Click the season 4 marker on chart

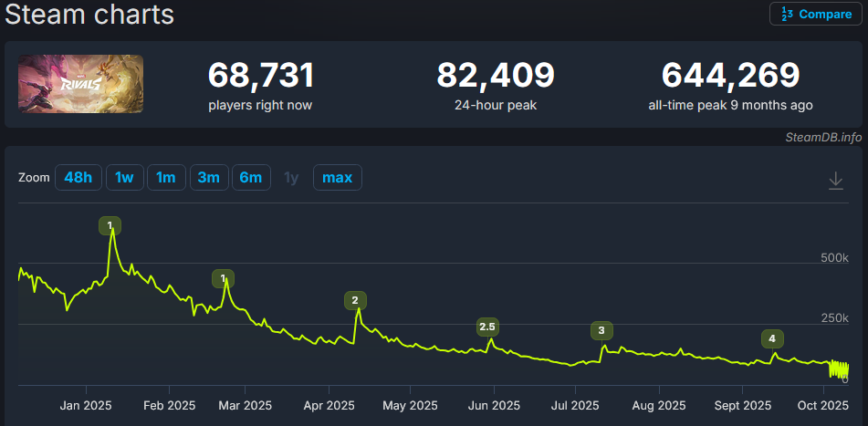[x=772, y=338]
